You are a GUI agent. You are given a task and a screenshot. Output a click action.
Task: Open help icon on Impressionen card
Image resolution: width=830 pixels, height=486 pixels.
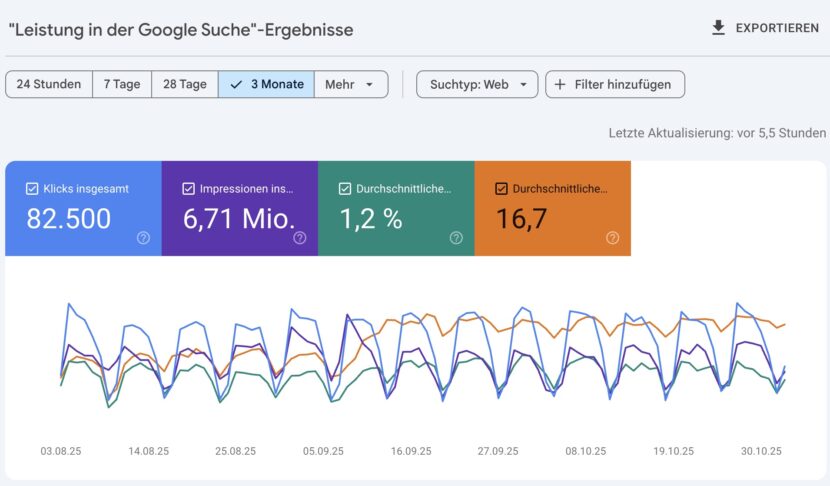click(x=299, y=238)
